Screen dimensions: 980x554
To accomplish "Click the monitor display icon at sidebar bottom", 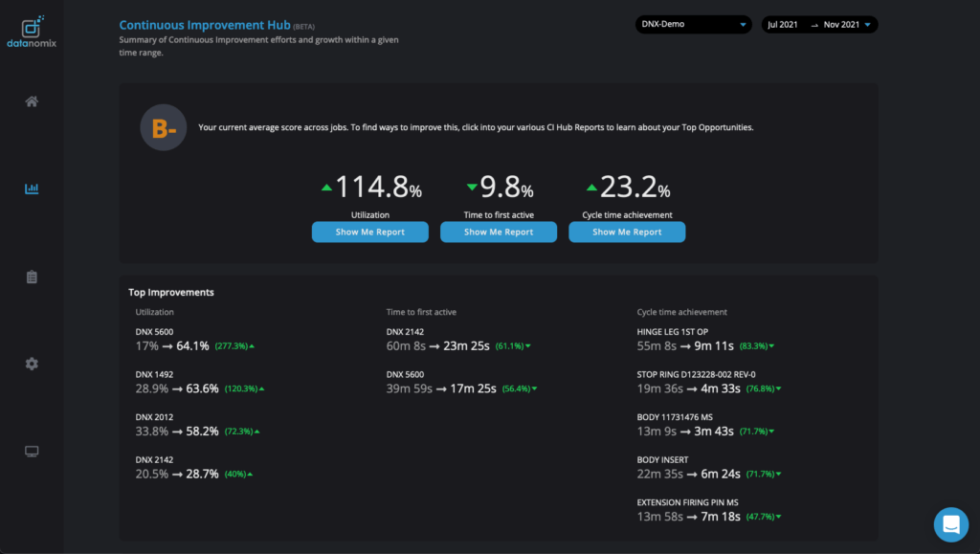I will tap(31, 451).
